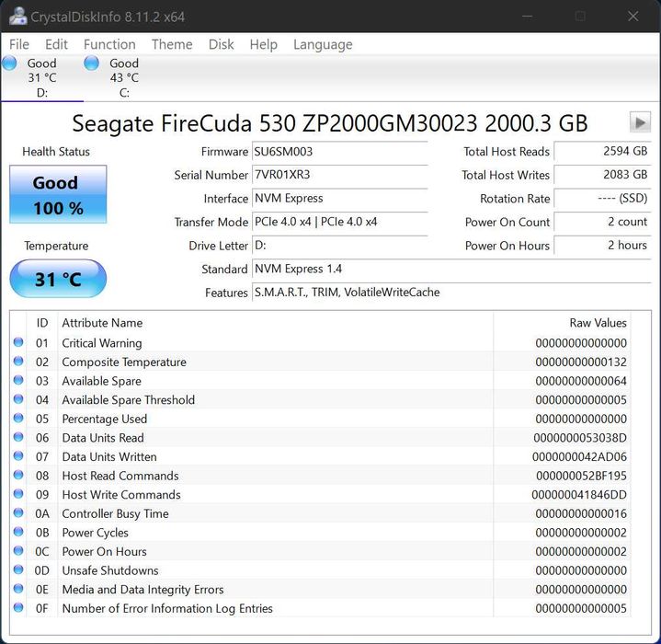Click the status dot for Host Write Commands
661x644 pixels.
coord(18,494)
